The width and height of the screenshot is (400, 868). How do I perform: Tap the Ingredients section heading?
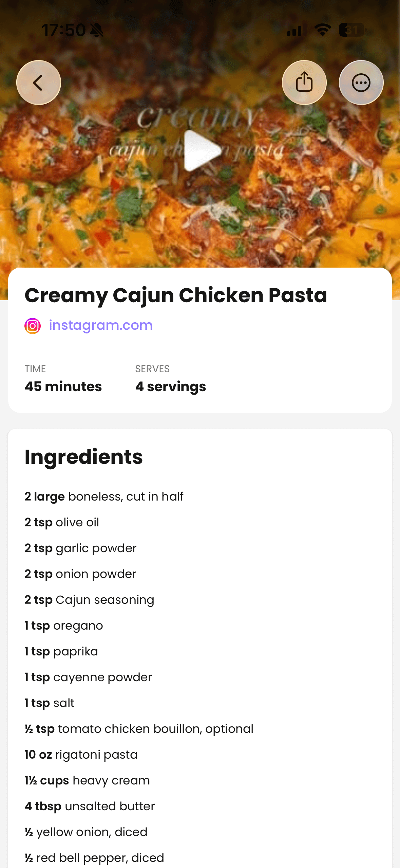pyautogui.click(x=84, y=457)
